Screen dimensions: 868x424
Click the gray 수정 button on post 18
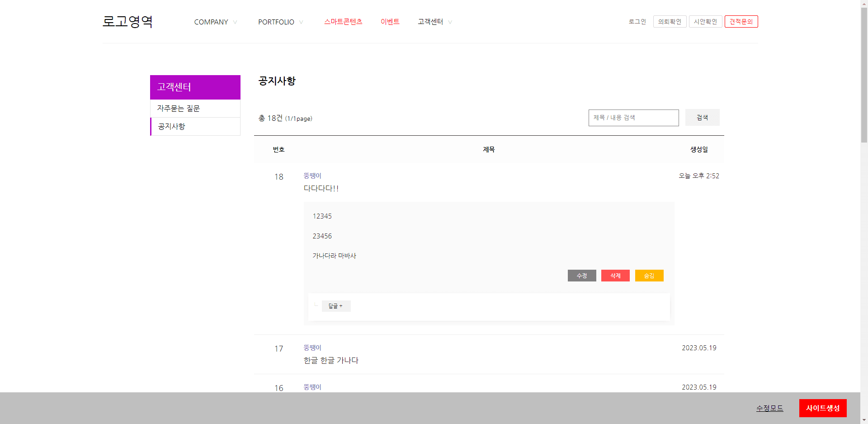[582, 276]
